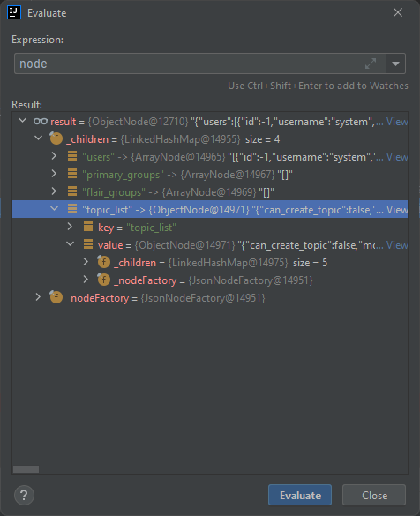The width and height of the screenshot is (420, 516).
Task: Expand _children LinkedHashMap@14975 size 5
Action: point(86,262)
